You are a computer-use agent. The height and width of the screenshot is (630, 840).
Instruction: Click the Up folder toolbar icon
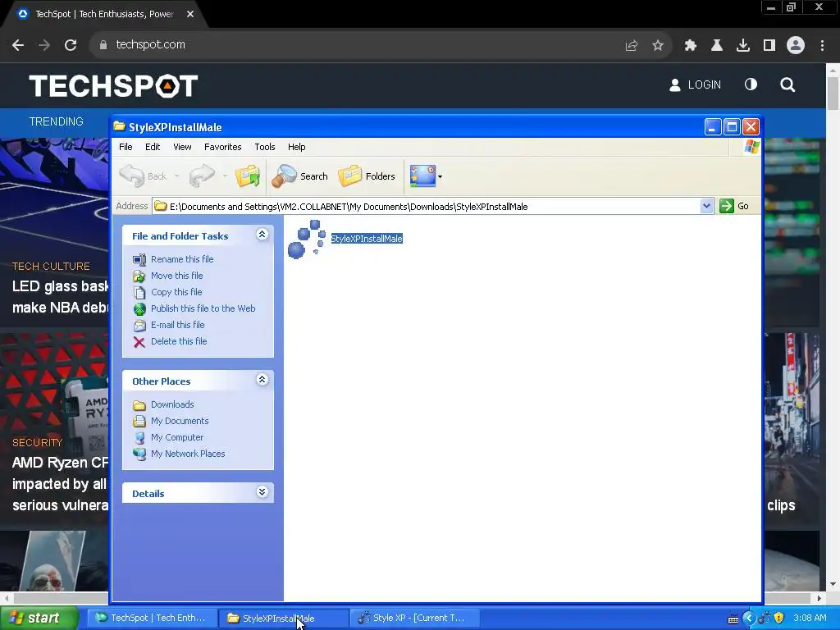[248, 176]
